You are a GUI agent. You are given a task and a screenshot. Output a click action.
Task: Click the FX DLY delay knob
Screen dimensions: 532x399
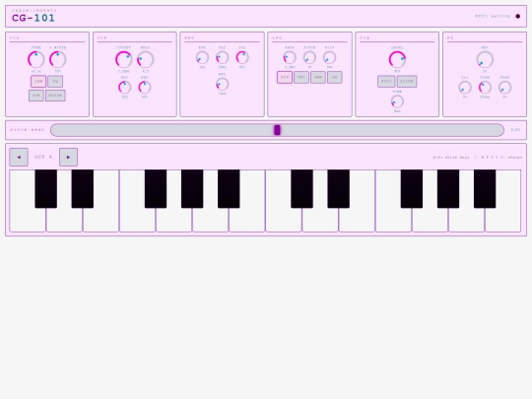click(x=465, y=88)
